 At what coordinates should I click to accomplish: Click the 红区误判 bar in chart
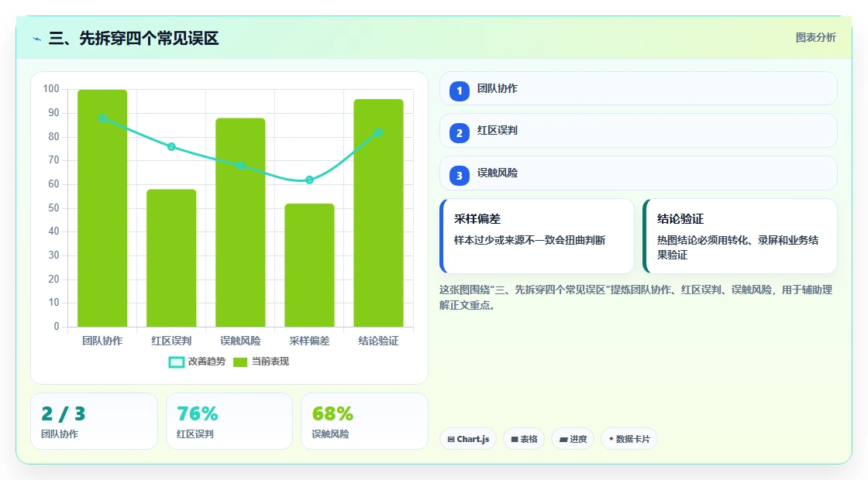tap(171, 258)
